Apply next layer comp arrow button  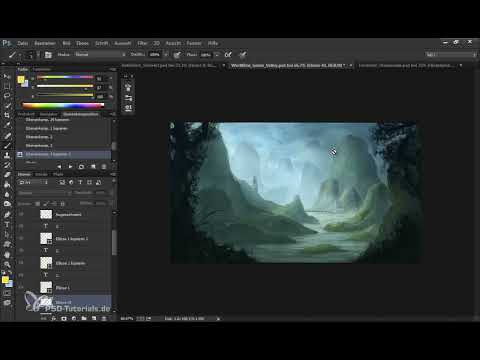click(70, 166)
